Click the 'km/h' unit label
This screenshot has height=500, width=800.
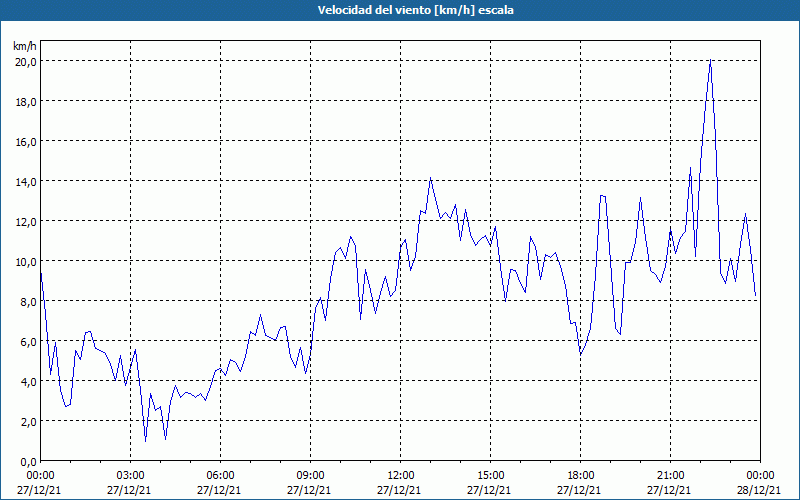pos(25,46)
